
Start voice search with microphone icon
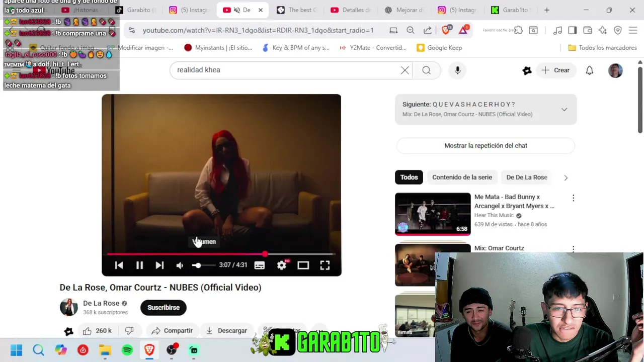(457, 70)
